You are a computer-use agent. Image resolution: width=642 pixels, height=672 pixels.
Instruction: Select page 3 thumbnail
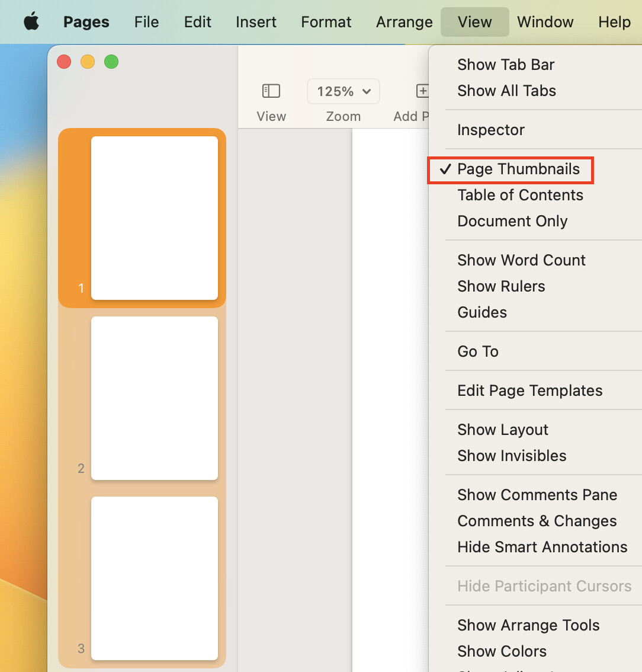pyautogui.click(x=154, y=578)
